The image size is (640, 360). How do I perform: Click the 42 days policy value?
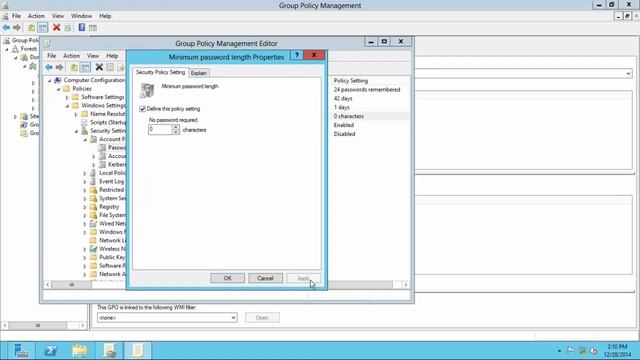tap(343, 98)
